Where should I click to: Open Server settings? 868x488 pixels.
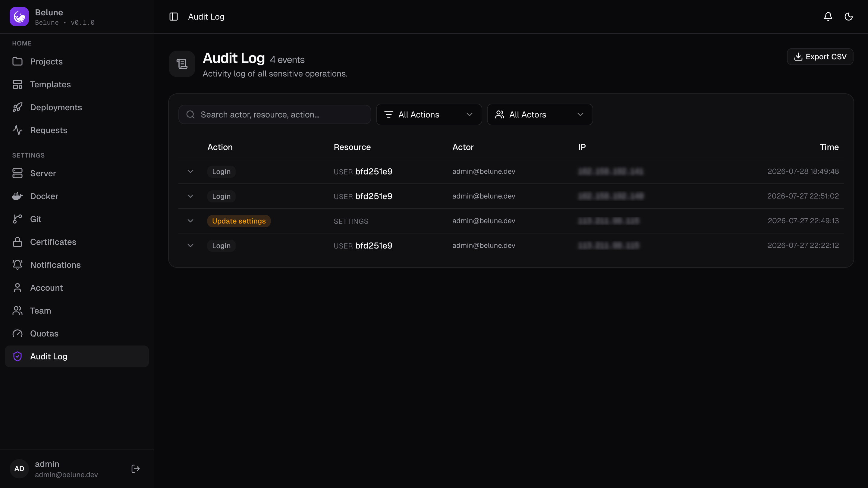(77, 173)
